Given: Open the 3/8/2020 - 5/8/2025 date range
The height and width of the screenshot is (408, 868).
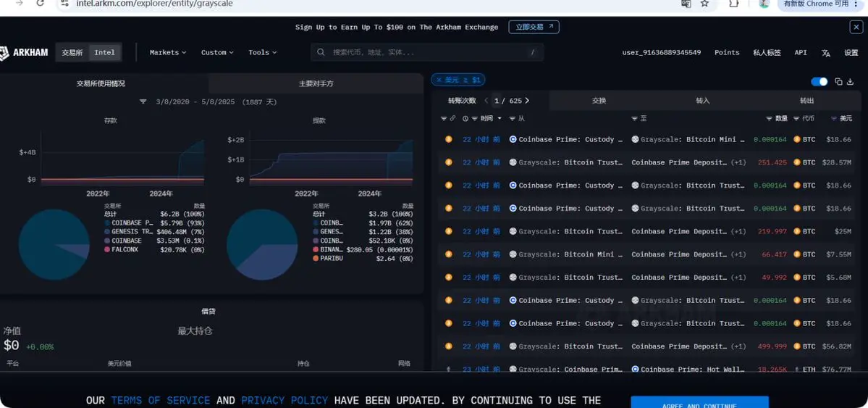Looking at the screenshot, I should click(x=216, y=102).
